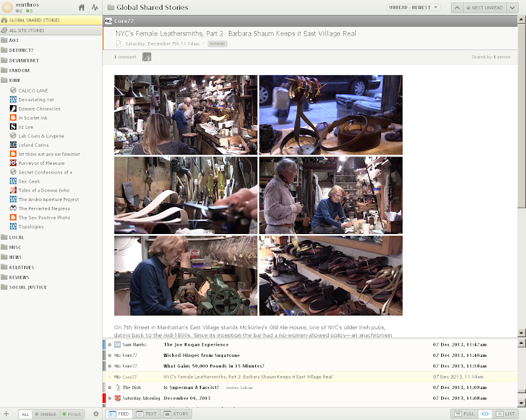
Task: Show only Unread stories
Action: pos(45,414)
